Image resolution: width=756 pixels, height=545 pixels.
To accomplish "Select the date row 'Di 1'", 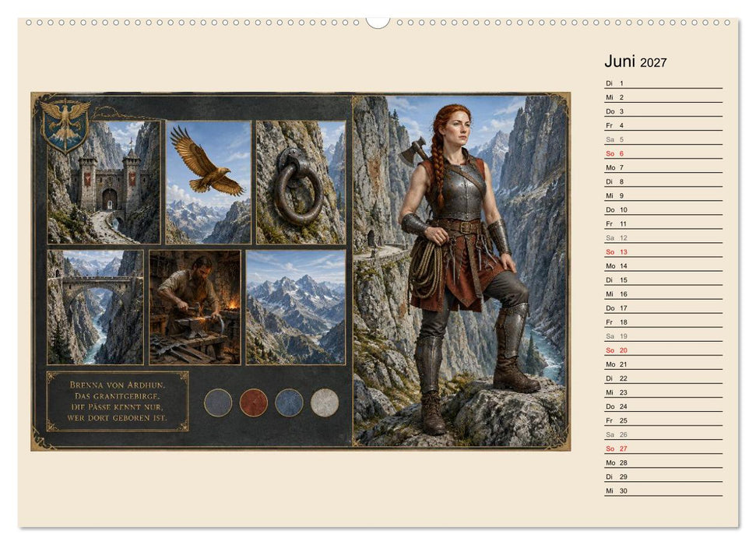I will 663,83.
